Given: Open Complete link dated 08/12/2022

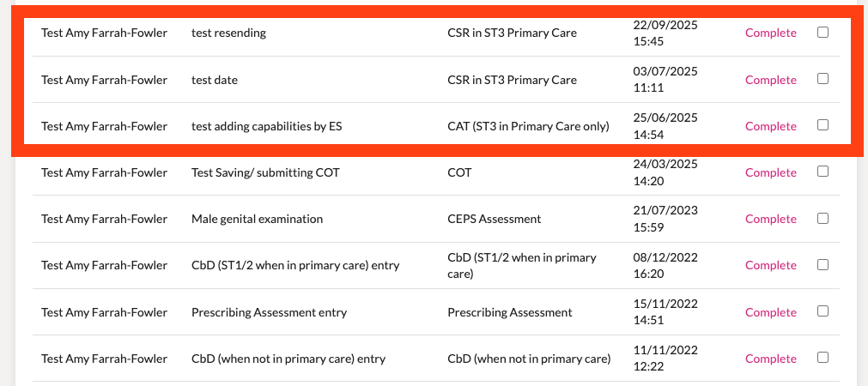Looking at the screenshot, I should 771,265.
